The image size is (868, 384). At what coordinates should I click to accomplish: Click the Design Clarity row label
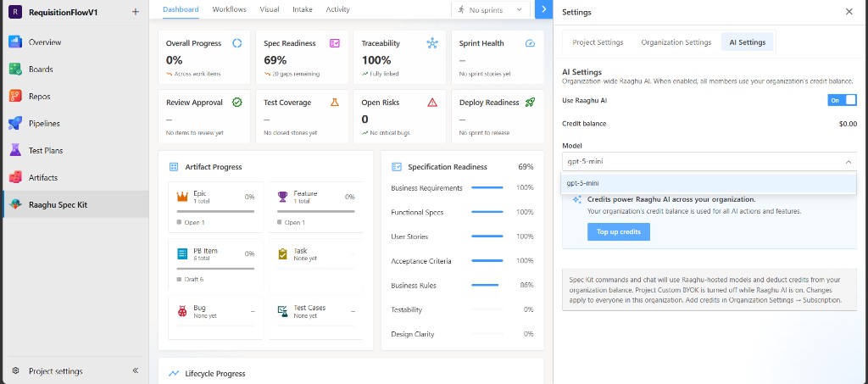click(413, 334)
